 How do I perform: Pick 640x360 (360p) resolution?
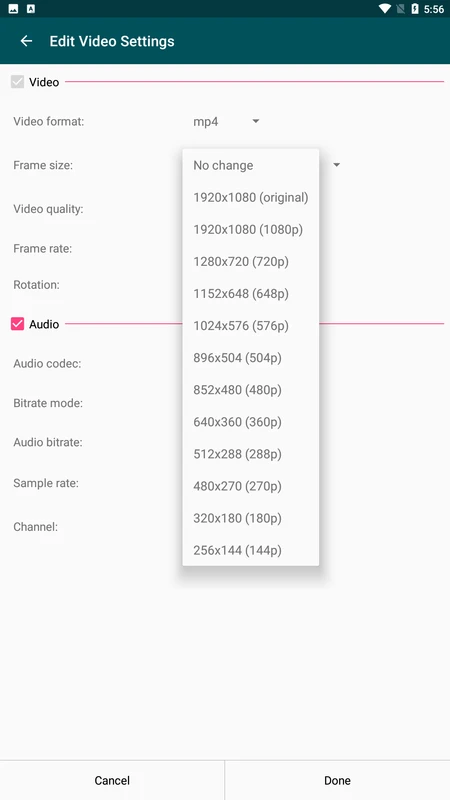[x=251, y=422]
